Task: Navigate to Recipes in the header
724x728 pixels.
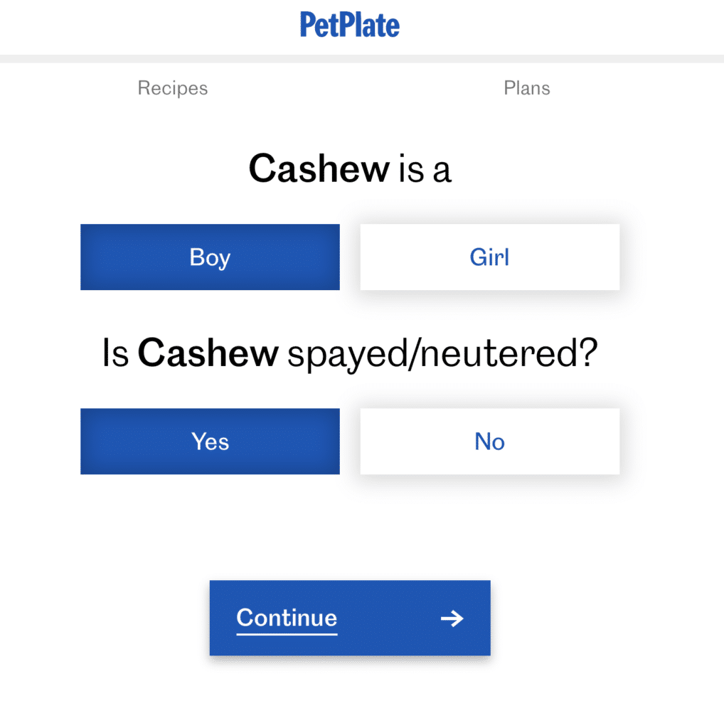Action: click(x=172, y=88)
